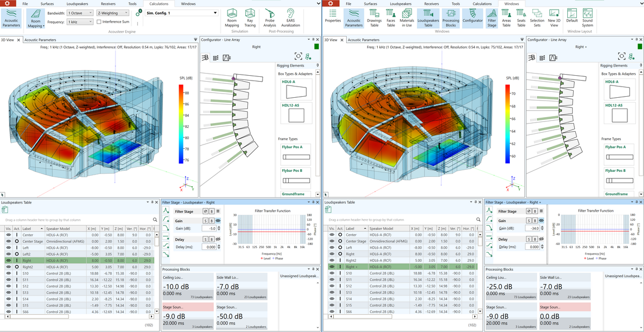Open 3D View tab list arrow, left window
This screenshot has height=332, width=644.
point(195,39)
